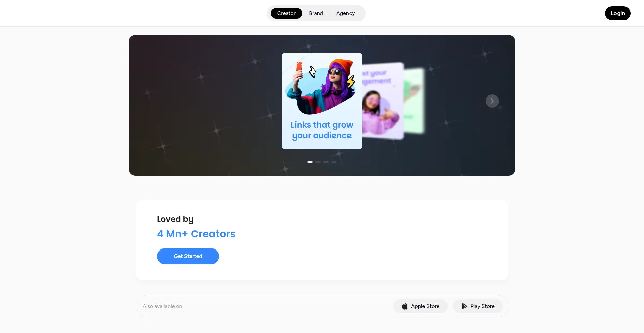The width and height of the screenshot is (644, 333).
Task: Click the Login button
Action: (x=618, y=13)
